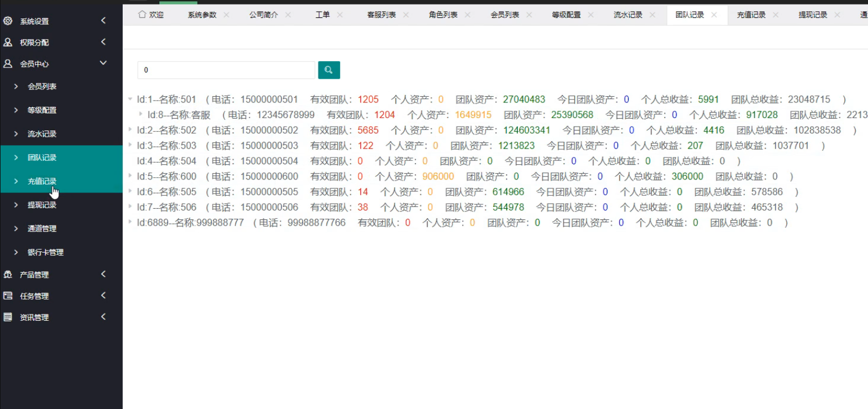Screen dimensions: 868x409
Task: Close the 等级配置 tab
Action: pyautogui.click(x=591, y=15)
